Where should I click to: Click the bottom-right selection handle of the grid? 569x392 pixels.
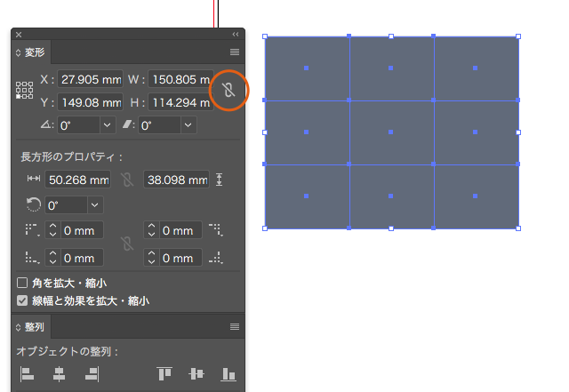click(x=518, y=228)
